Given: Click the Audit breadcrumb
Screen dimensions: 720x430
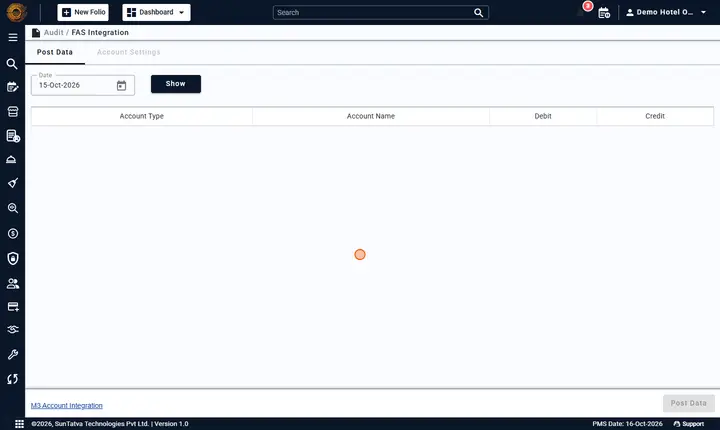Looking at the screenshot, I should [54, 33].
